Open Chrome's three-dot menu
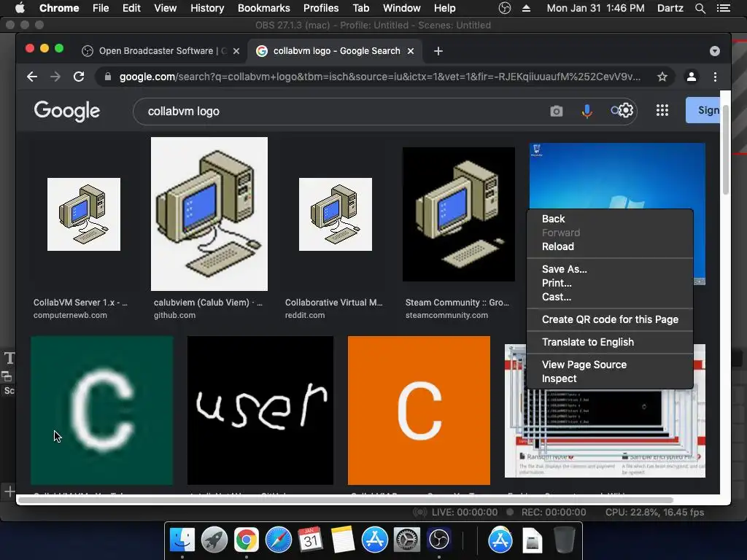Viewport: 747px width, 560px height. 715,77
